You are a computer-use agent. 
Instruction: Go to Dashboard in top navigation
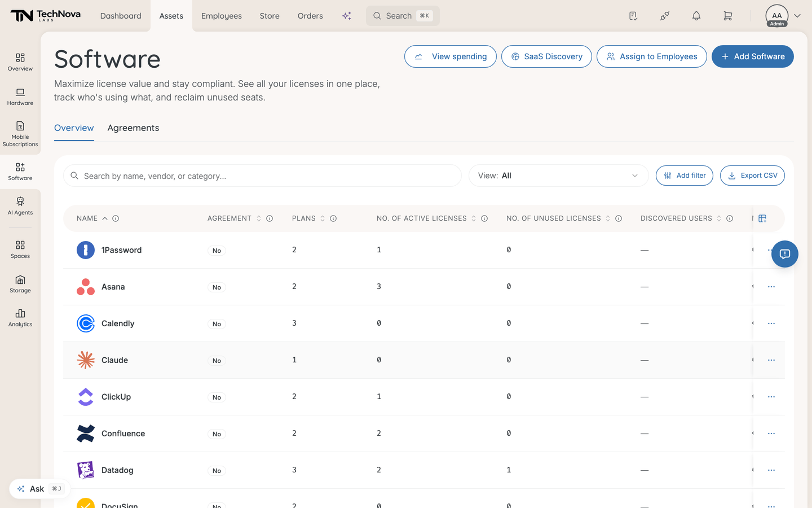point(121,16)
